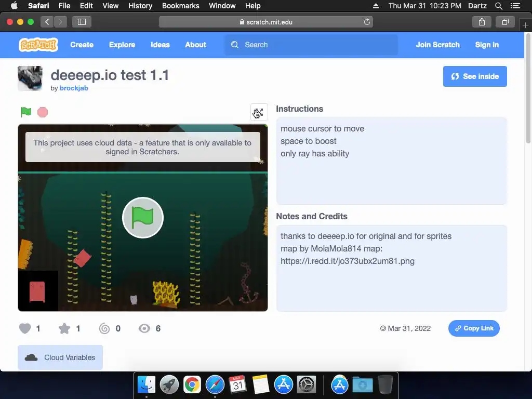532x399 pixels.
Task: Love the project with the heart icon
Action: click(25, 328)
